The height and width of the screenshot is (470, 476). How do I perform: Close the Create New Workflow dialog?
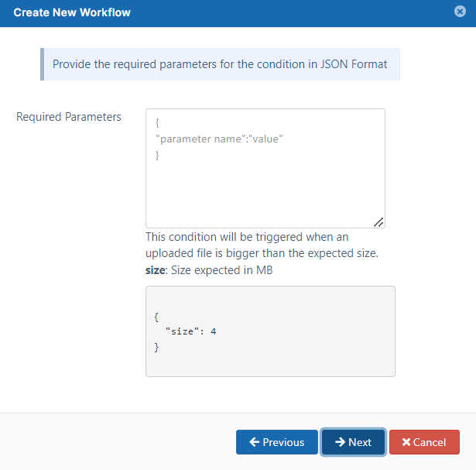coord(459,12)
